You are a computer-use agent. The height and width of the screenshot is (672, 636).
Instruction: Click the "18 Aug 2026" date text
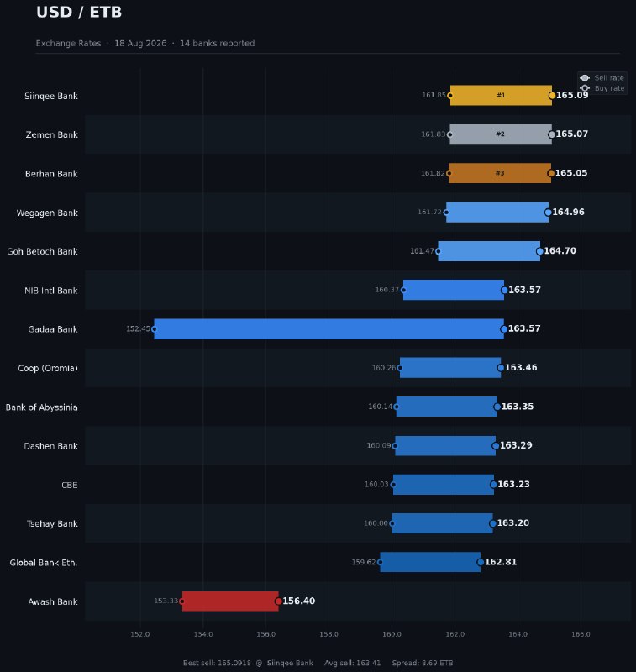point(140,44)
